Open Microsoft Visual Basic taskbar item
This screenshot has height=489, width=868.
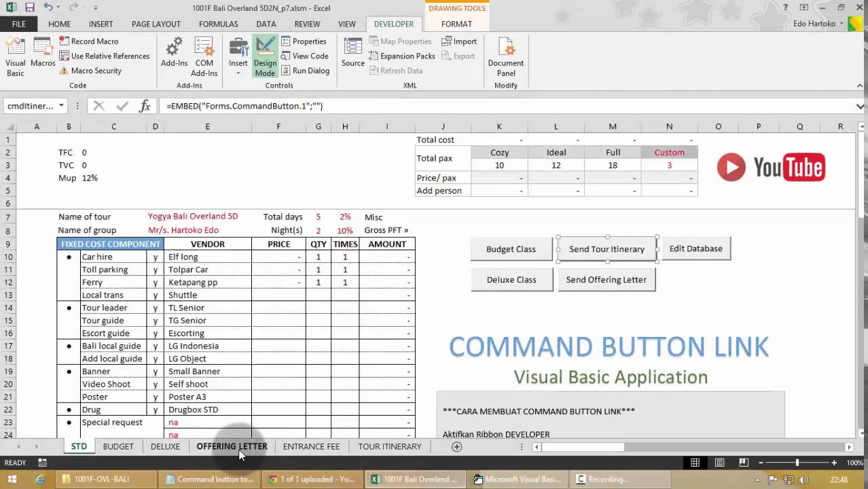pyautogui.click(x=518, y=479)
